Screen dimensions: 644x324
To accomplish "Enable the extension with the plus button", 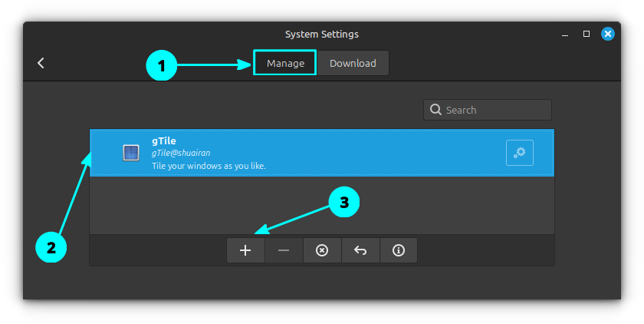I will pyautogui.click(x=245, y=250).
